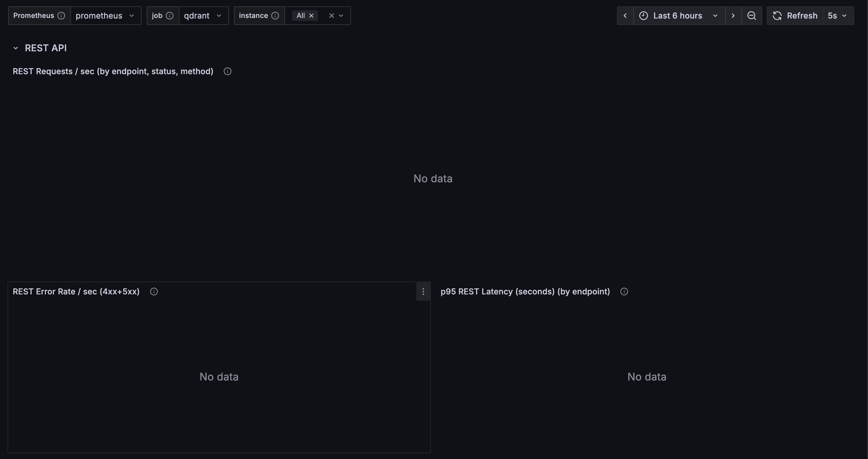Click the zoom out time range icon
The width and height of the screenshot is (868, 459).
click(751, 16)
